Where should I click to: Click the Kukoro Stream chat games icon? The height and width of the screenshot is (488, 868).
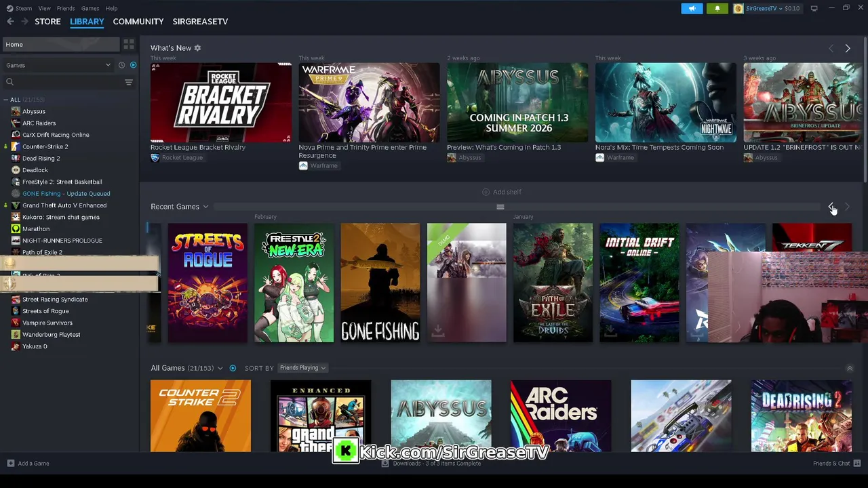tap(16, 217)
